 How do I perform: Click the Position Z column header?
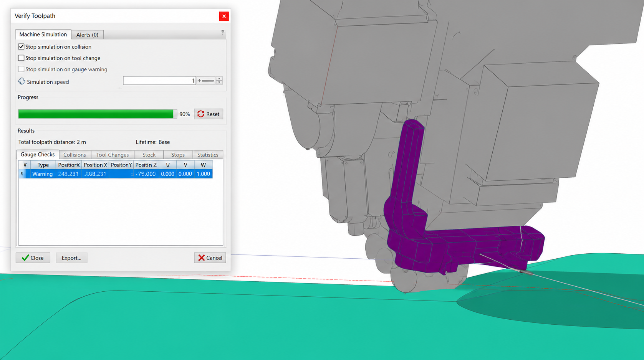tap(146, 165)
